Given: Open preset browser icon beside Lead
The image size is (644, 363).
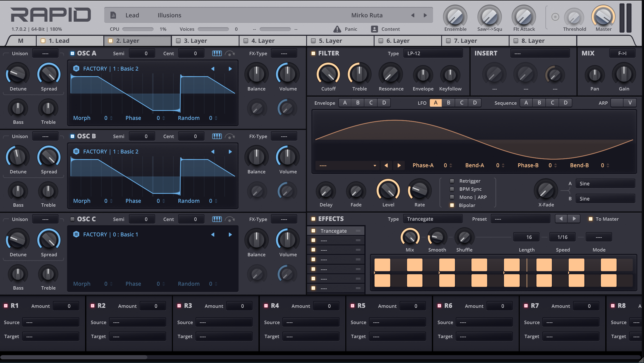Looking at the screenshot, I should (x=113, y=15).
